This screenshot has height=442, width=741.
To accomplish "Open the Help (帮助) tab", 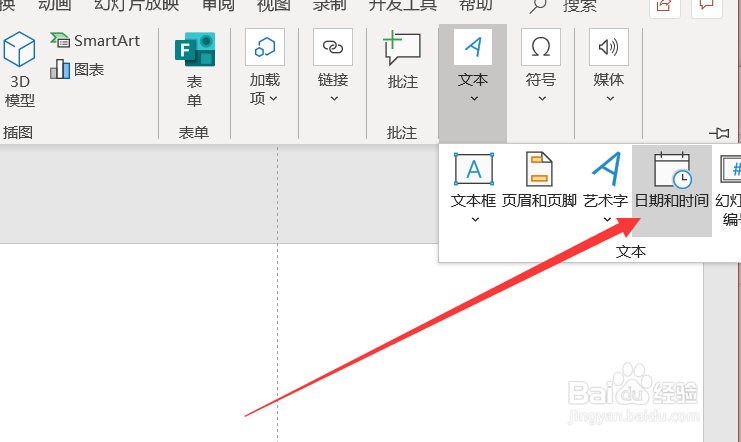I will point(476,6).
